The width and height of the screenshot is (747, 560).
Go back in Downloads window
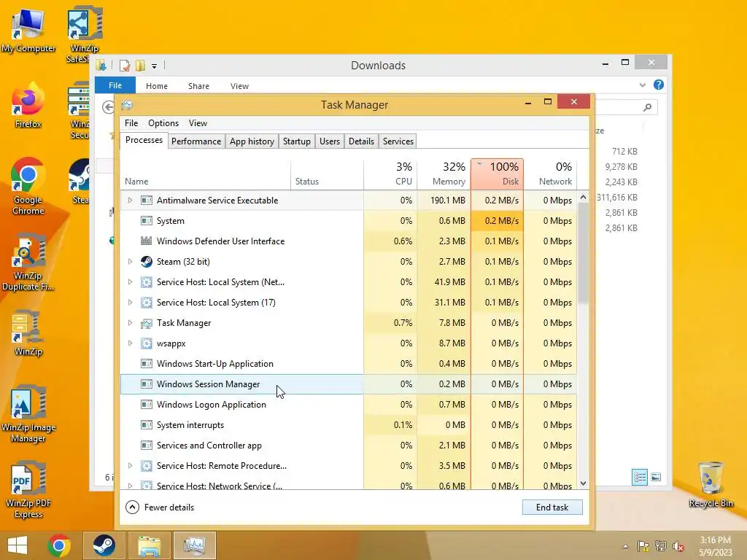(108, 107)
